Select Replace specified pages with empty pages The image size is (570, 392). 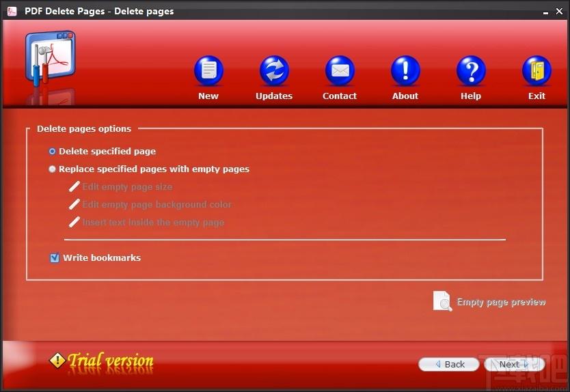pos(53,169)
